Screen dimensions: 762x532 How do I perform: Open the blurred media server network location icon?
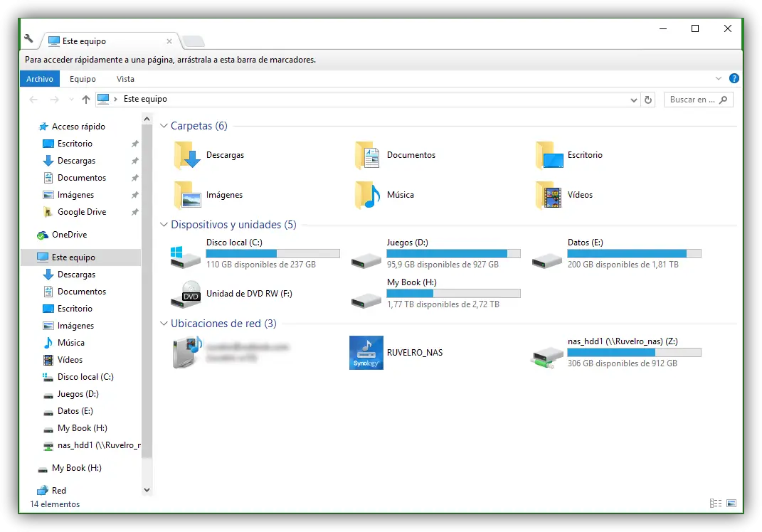pyautogui.click(x=187, y=352)
